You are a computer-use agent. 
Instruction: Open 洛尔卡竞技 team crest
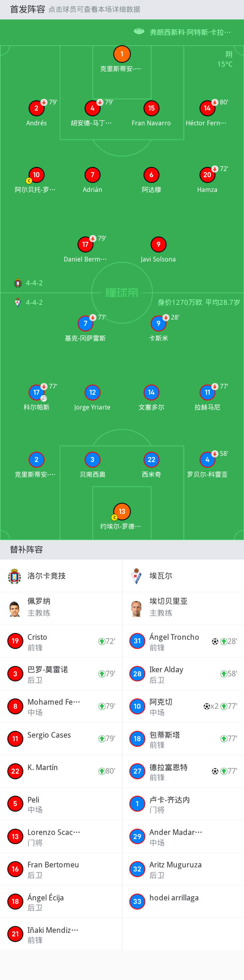(x=15, y=576)
